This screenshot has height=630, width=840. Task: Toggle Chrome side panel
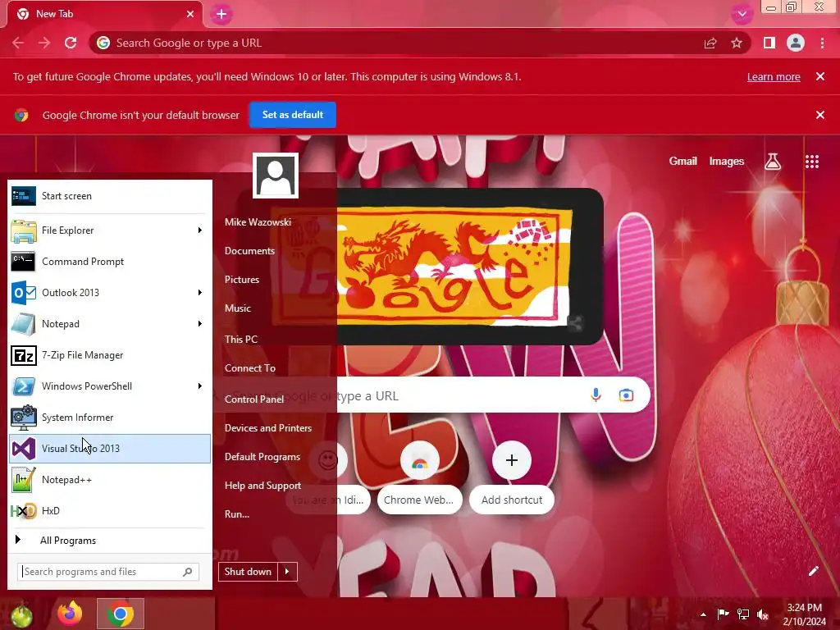[769, 43]
